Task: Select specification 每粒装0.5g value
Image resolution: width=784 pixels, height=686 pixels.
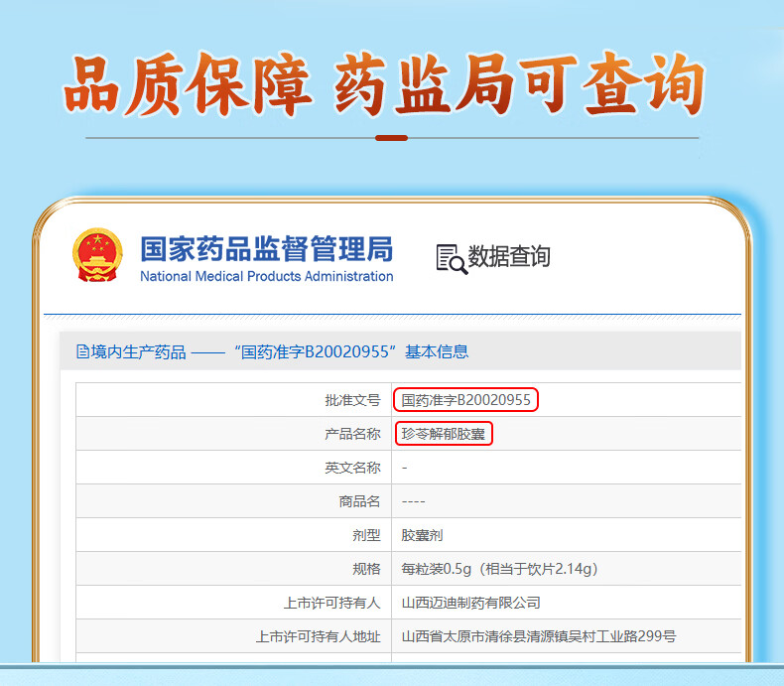Action: click(499, 569)
